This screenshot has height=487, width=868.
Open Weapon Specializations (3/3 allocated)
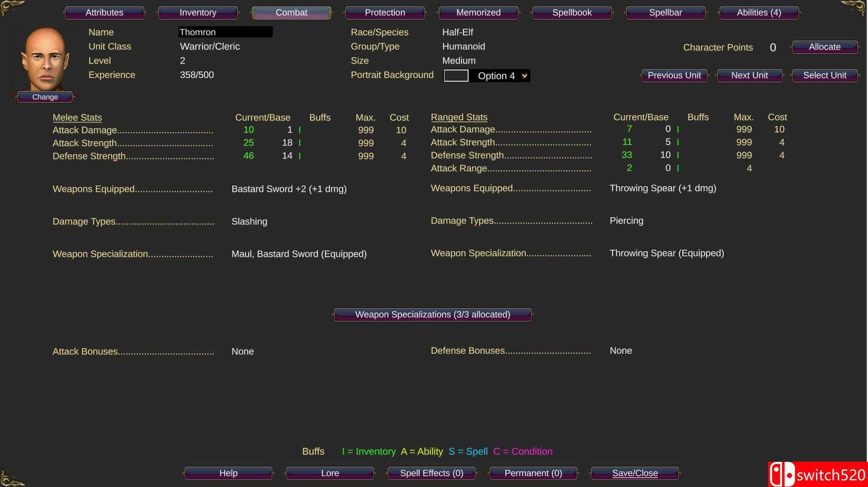point(432,314)
